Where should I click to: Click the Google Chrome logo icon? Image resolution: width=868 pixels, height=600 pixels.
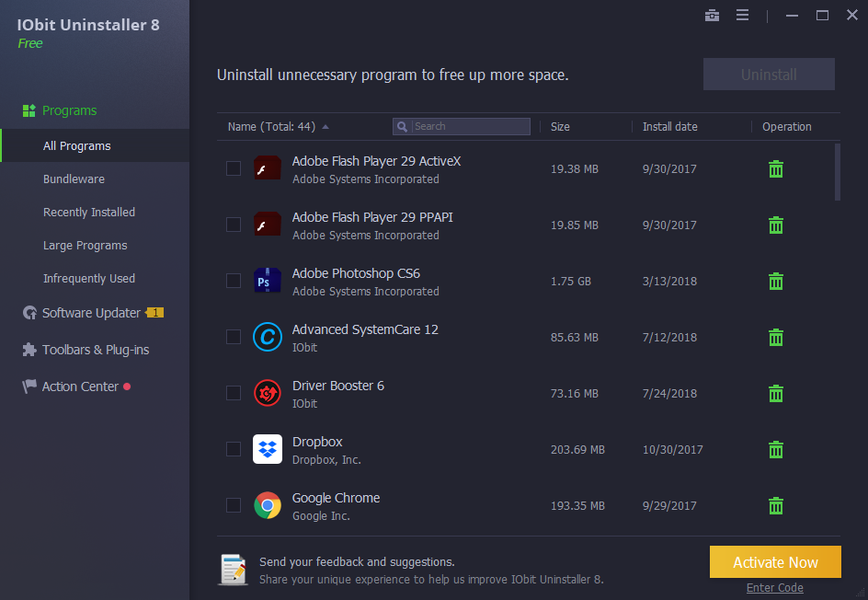268,505
